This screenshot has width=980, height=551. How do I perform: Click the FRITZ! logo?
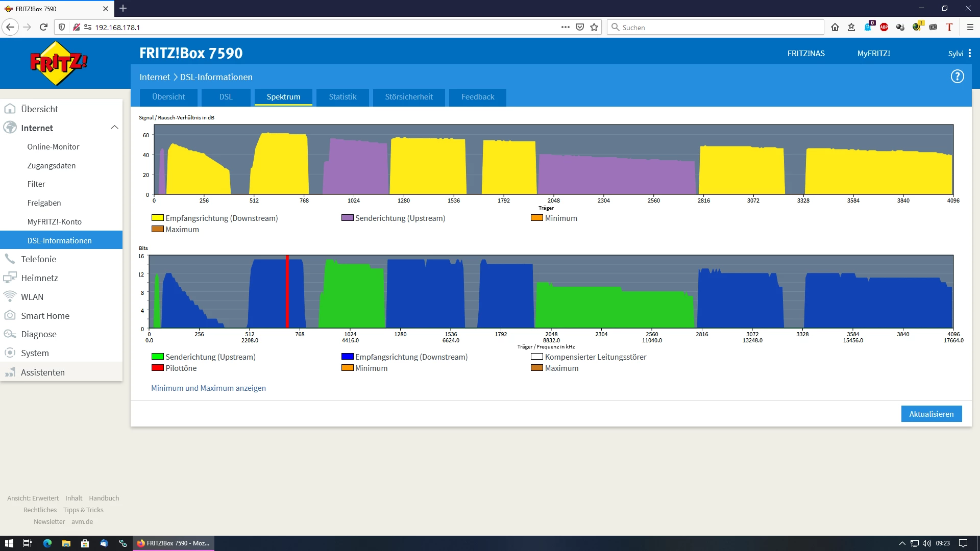click(59, 63)
